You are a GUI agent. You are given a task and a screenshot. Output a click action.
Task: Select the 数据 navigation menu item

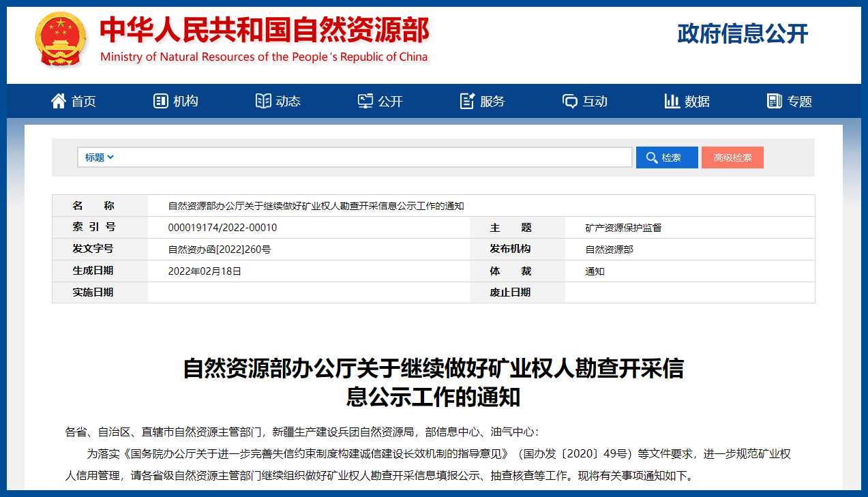(697, 102)
